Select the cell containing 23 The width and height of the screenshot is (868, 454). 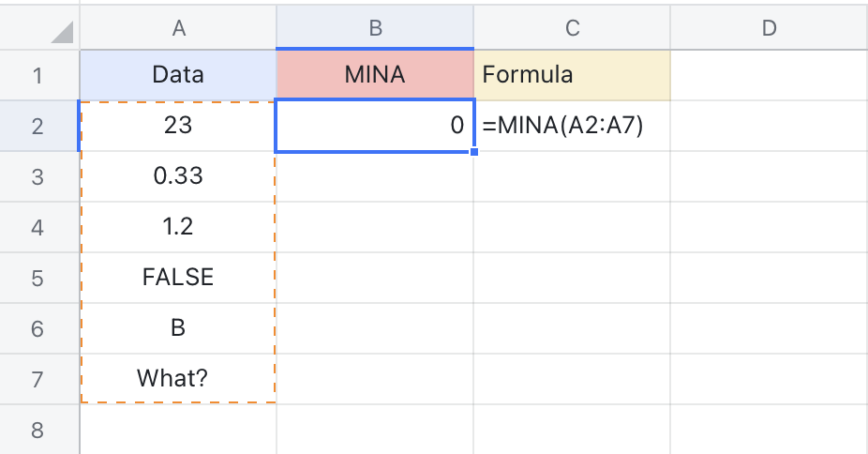178,126
